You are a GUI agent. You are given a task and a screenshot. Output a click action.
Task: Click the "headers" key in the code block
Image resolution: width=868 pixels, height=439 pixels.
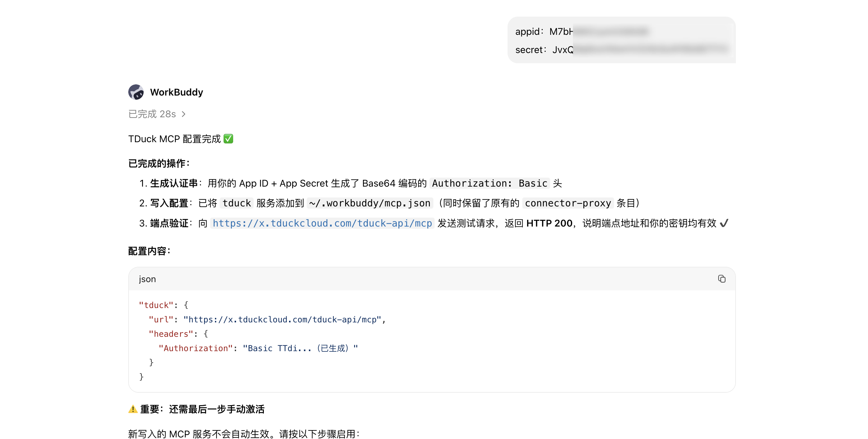click(x=171, y=334)
